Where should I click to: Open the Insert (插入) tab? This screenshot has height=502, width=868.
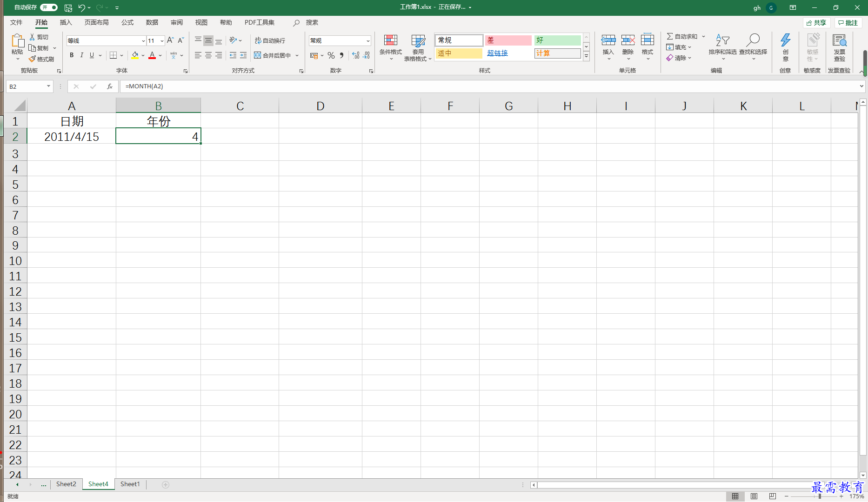coord(66,22)
